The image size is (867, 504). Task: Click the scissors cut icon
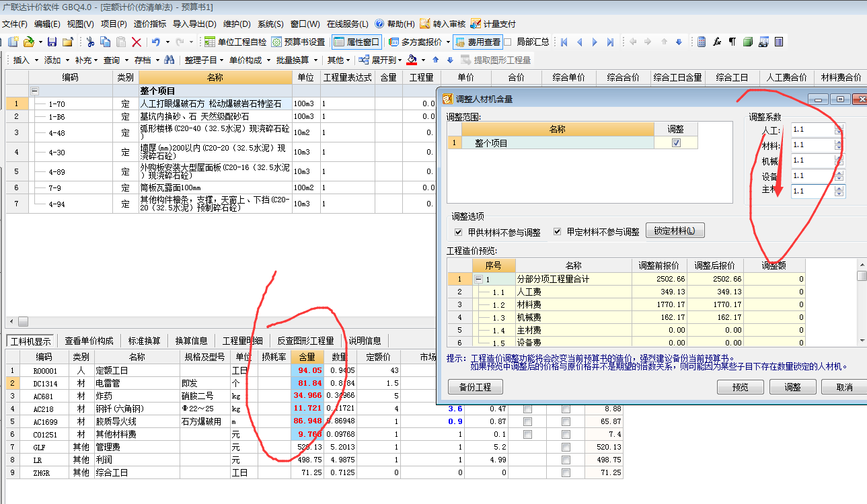pos(90,42)
